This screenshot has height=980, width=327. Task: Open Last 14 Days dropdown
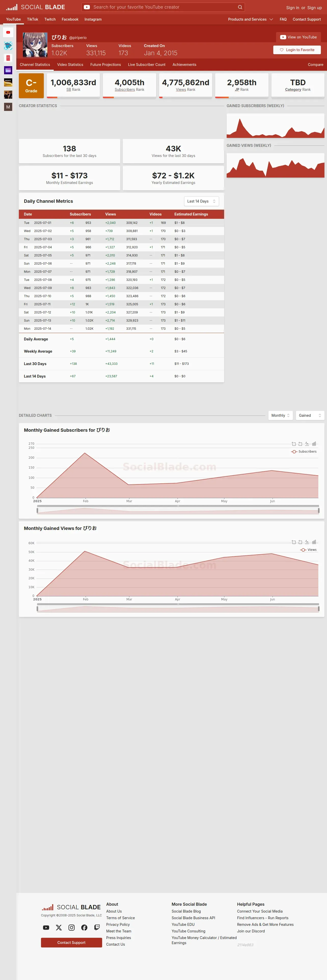coord(201,201)
